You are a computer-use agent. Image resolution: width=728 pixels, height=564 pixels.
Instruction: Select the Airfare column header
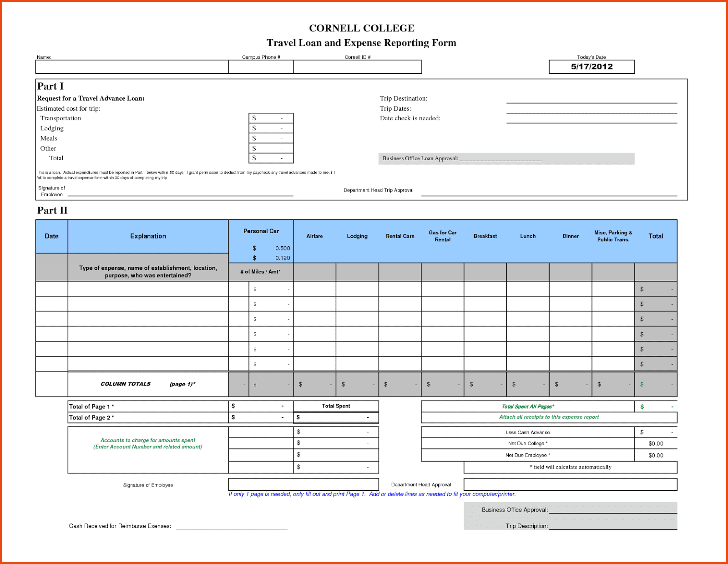tap(314, 236)
